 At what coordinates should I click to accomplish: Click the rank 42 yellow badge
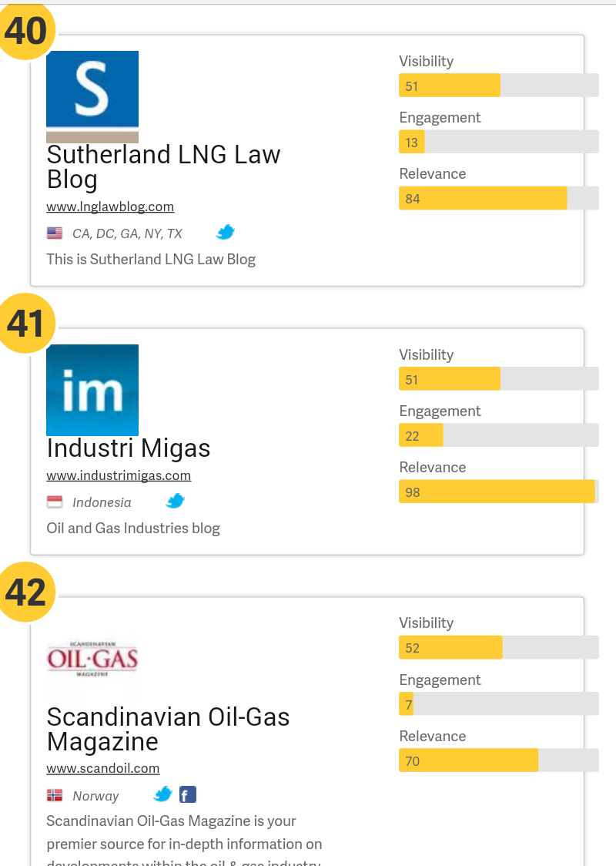[x=26, y=592]
